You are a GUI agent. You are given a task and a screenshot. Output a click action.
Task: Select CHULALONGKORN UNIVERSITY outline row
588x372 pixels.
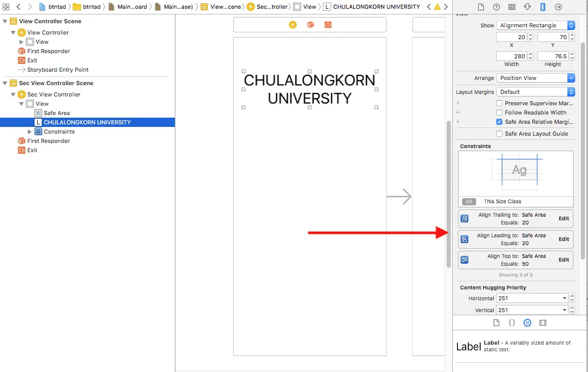(x=87, y=122)
